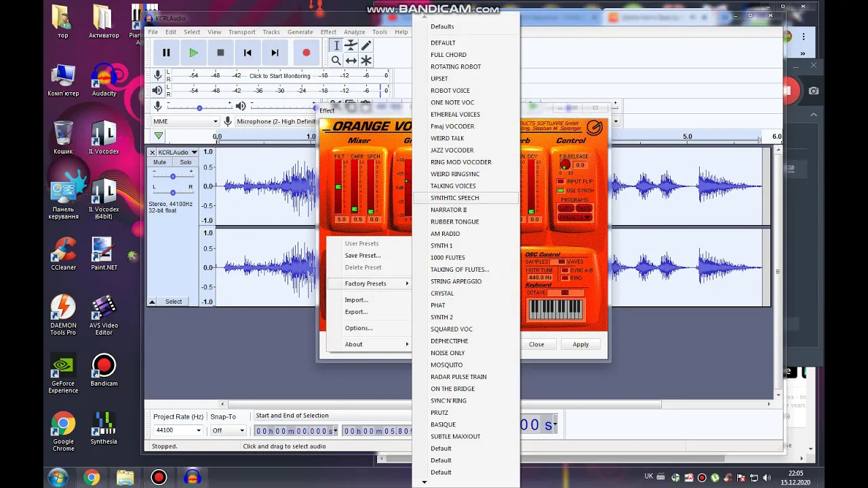Open the KCRLAudio track name dropdown
This screenshot has height=488, width=868.
click(x=178, y=152)
